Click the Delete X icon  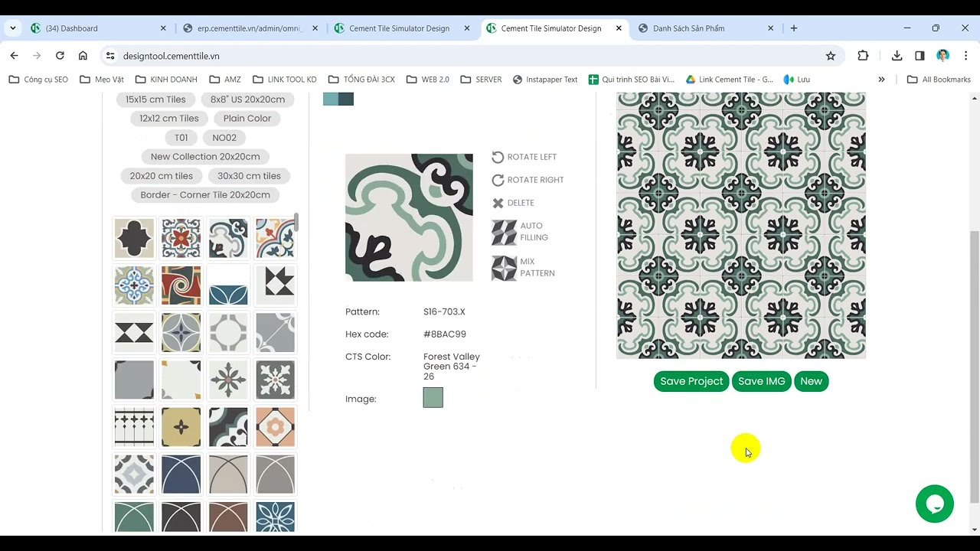click(x=498, y=203)
